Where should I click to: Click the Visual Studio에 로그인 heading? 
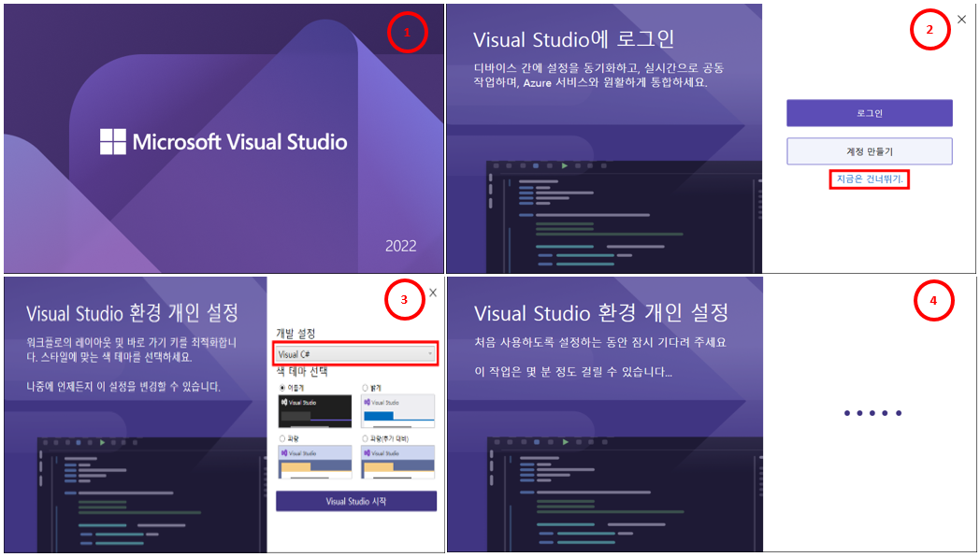[574, 39]
